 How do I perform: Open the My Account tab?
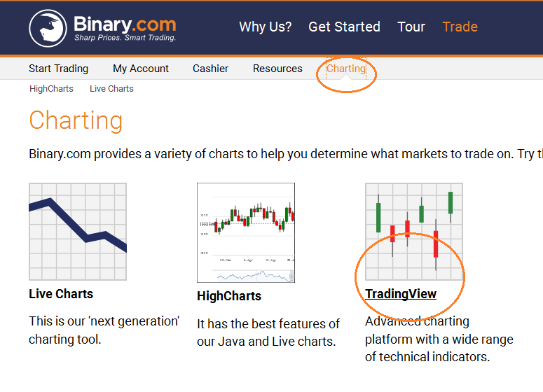[x=141, y=69]
